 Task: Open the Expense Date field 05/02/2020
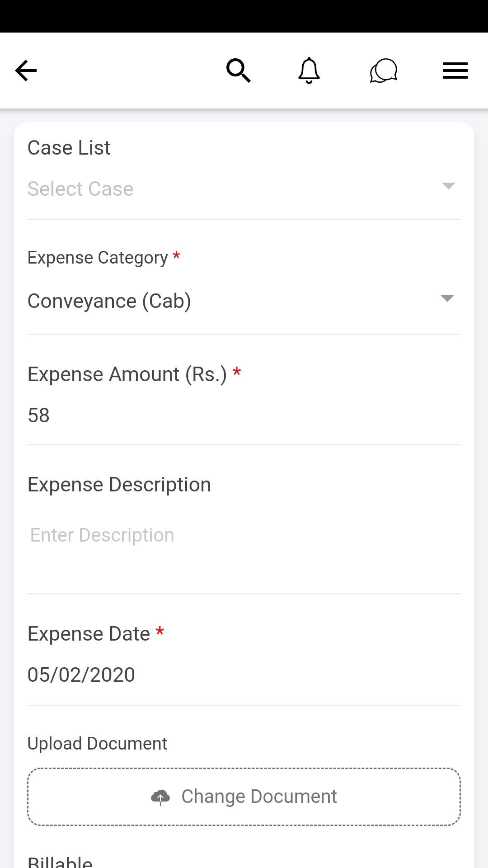244,675
